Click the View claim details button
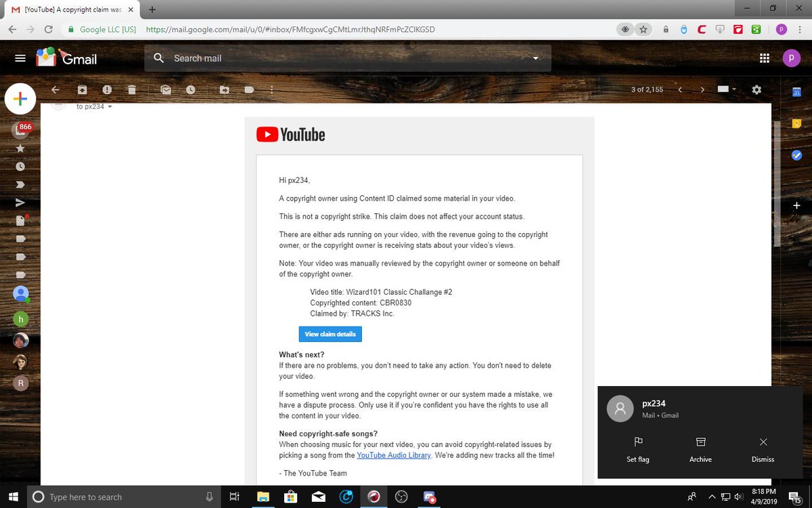 pyautogui.click(x=330, y=334)
